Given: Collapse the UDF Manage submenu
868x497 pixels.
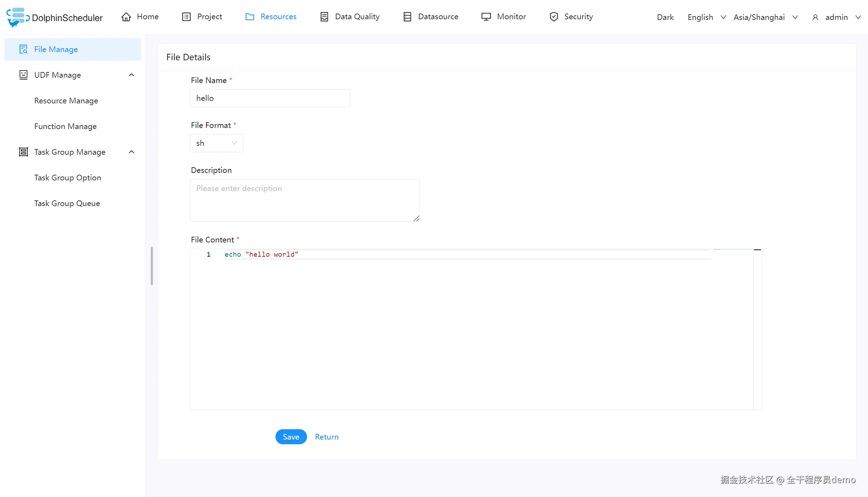Looking at the screenshot, I should click(x=132, y=75).
